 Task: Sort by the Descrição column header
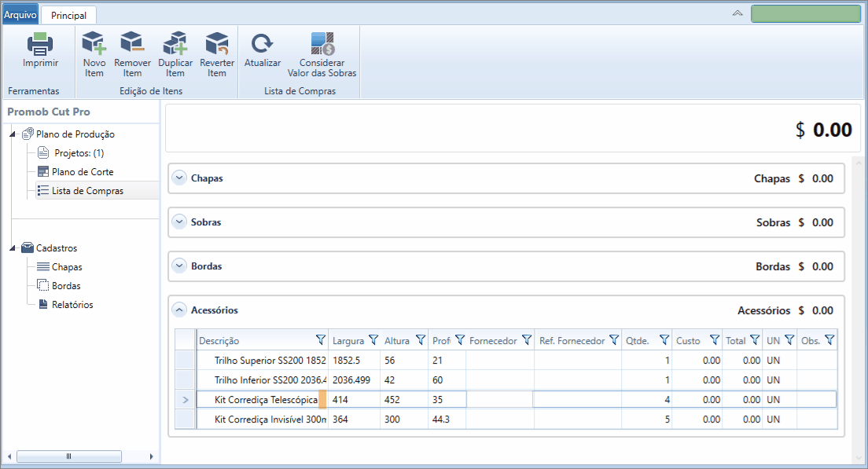point(219,341)
